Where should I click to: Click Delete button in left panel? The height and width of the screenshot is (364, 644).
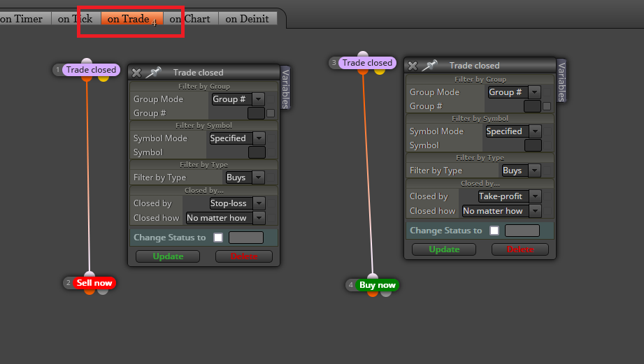point(244,256)
